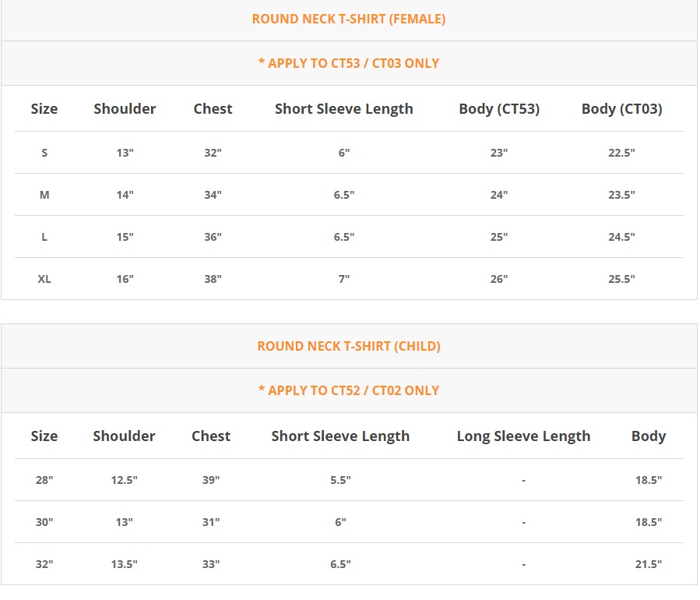The width and height of the screenshot is (700, 600).
Task: Click the S size row label
Action: [x=44, y=153]
